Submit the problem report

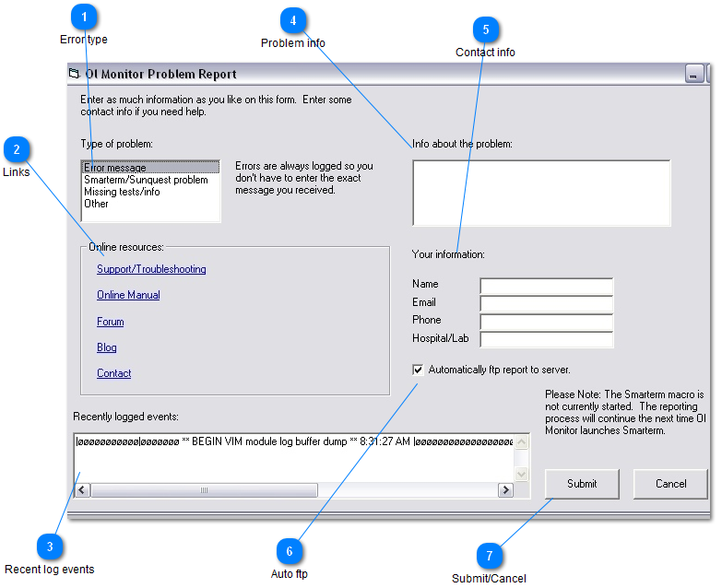pyautogui.click(x=582, y=484)
